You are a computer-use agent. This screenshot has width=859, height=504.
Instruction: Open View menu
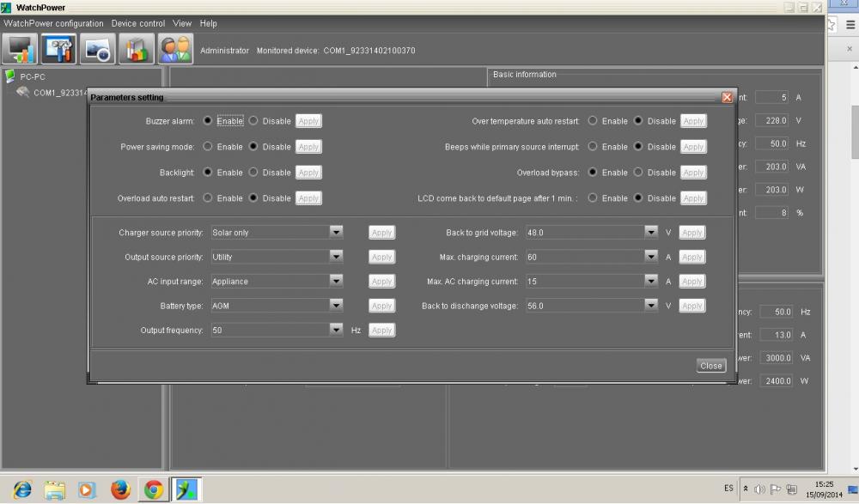(x=182, y=23)
